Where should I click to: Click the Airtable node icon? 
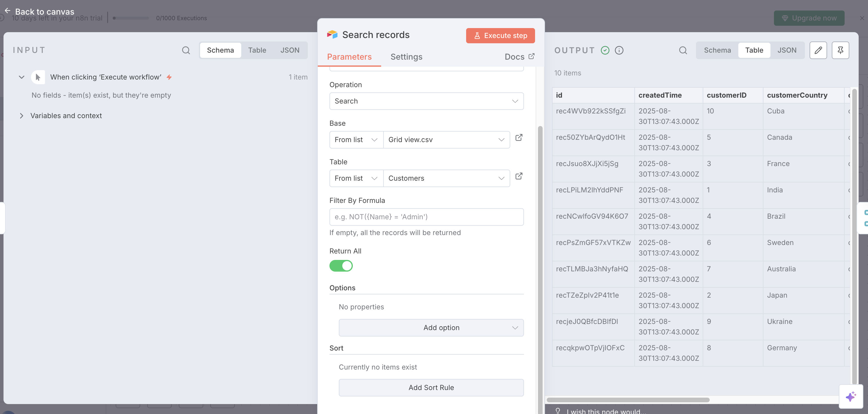(332, 34)
